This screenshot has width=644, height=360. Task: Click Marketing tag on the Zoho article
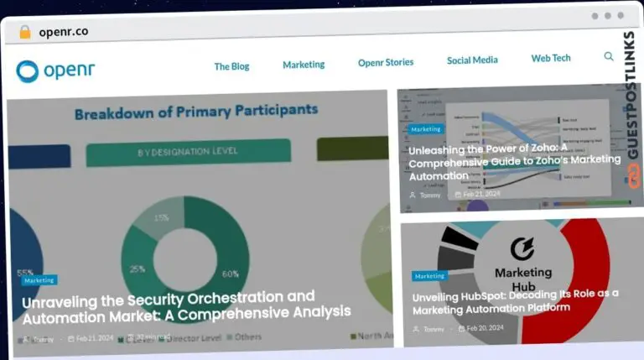(426, 129)
